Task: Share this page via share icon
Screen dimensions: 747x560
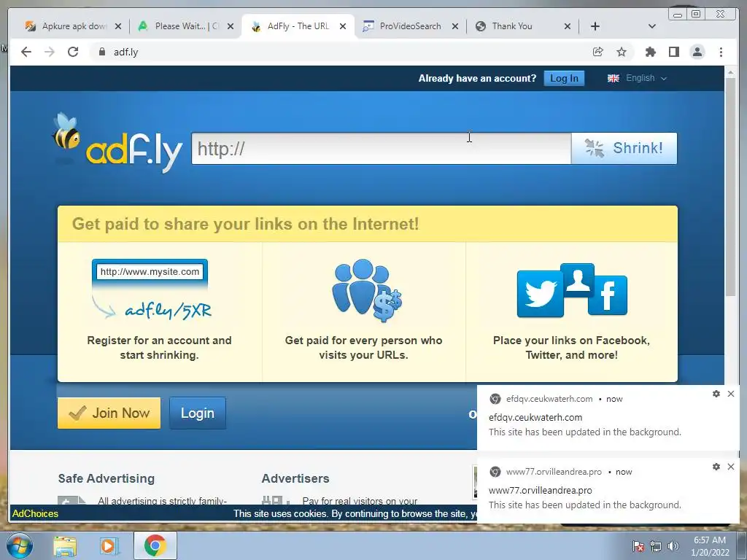Action: [x=598, y=52]
